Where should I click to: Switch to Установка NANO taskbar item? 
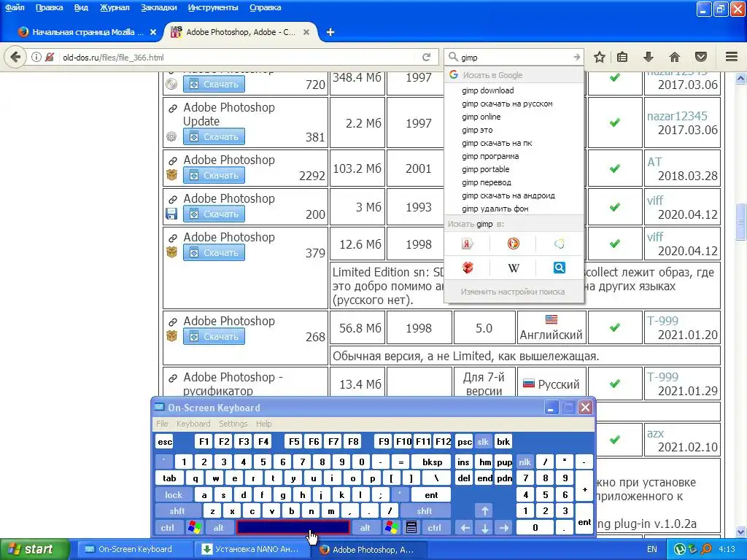[252, 549]
